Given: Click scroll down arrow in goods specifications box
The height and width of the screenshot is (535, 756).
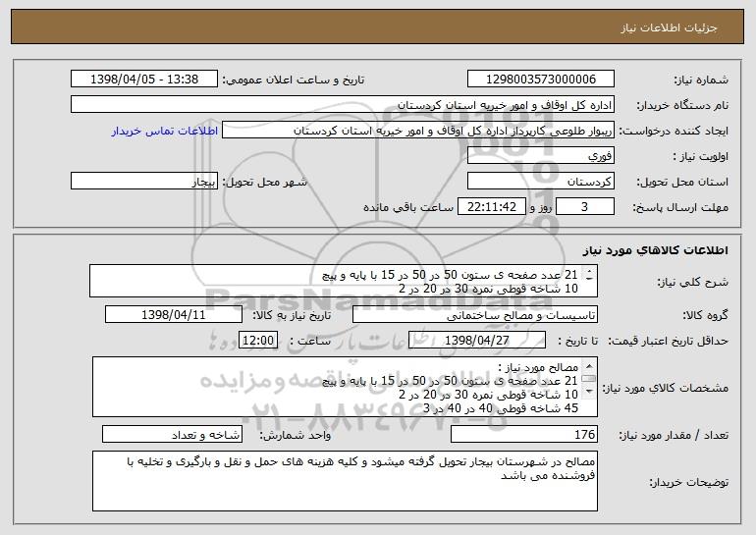Looking at the screenshot, I should coord(589,392).
